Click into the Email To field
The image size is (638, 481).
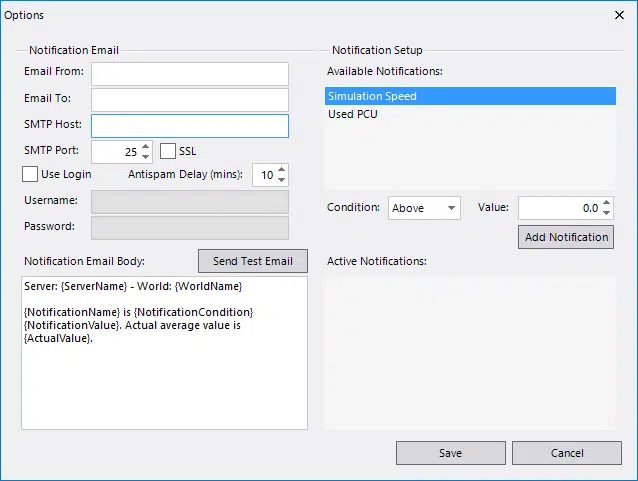(190, 100)
